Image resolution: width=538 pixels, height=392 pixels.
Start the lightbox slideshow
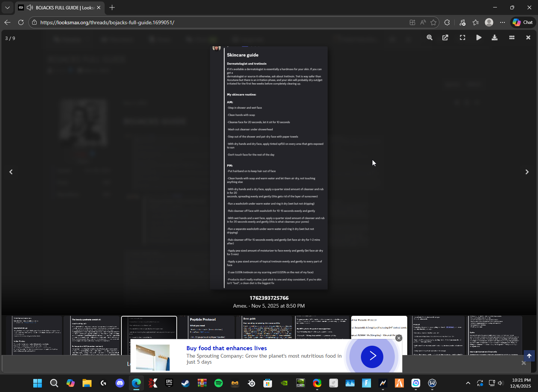(479, 38)
